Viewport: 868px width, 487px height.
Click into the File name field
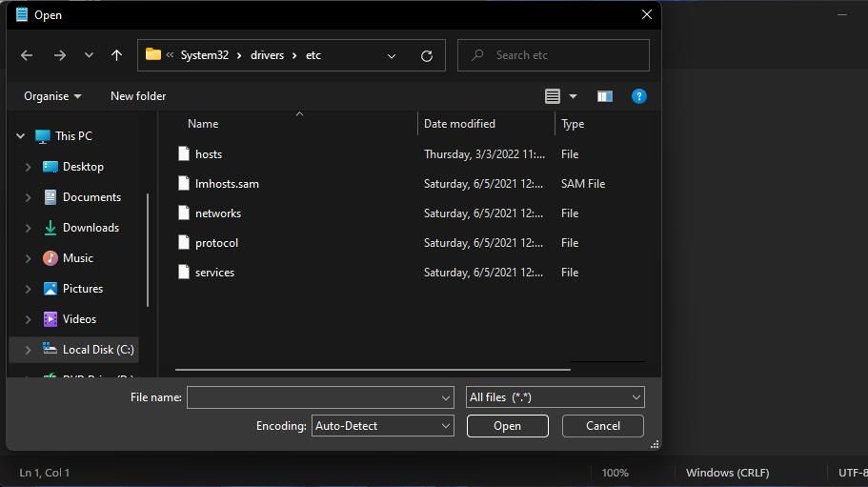pyautogui.click(x=313, y=397)
